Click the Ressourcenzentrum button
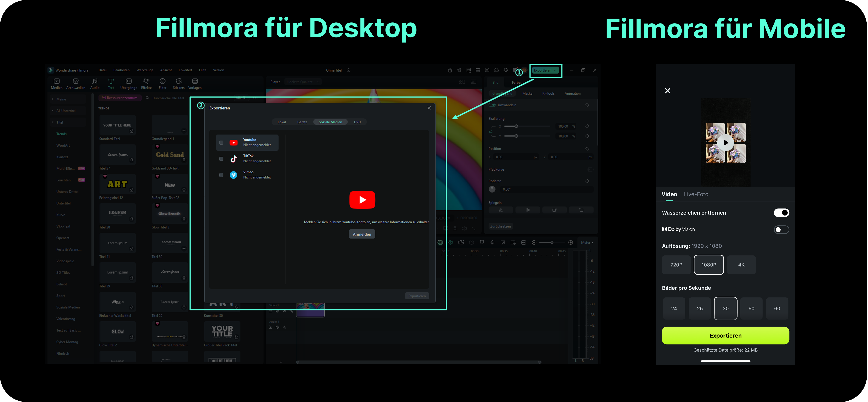Viewport: 868px width, 402px height. pos(120,98)
